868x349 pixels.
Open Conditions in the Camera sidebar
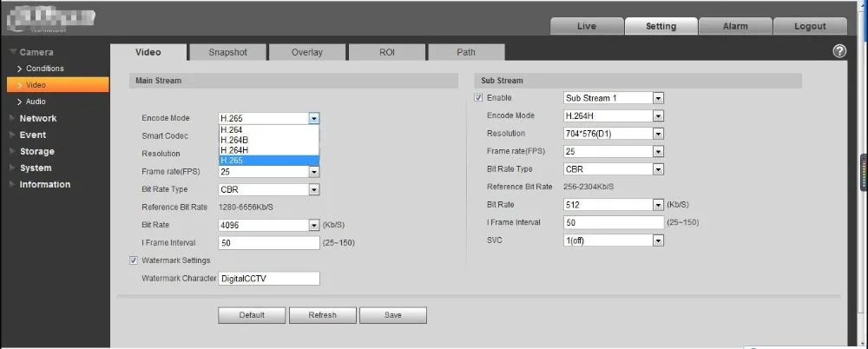coord(44,68)
